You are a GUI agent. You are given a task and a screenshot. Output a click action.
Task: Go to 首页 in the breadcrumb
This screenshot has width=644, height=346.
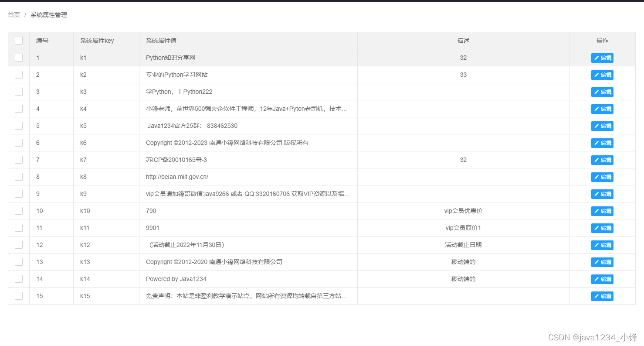(14, 15)
